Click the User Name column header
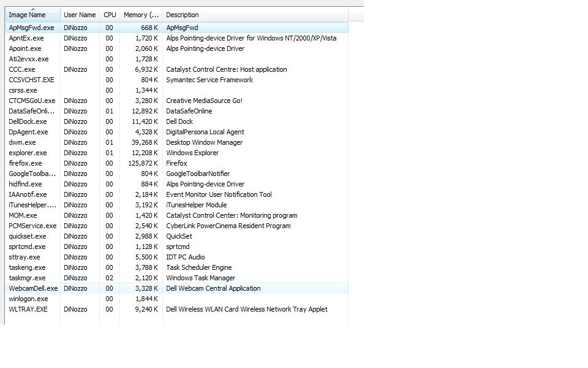This screenshot has height=368, width=588. coord(80,15)
